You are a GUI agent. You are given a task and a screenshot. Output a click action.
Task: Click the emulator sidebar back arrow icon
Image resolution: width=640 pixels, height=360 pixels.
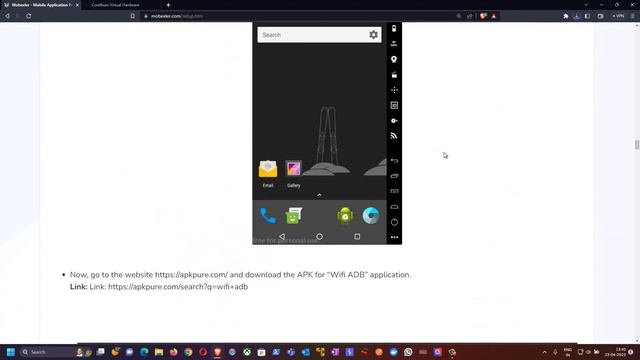point(394,160)
